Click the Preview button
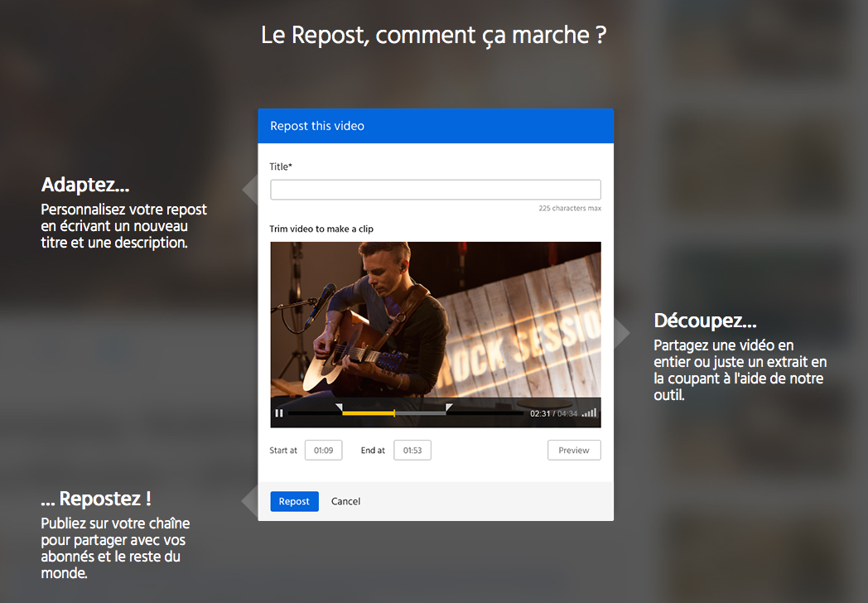The height and width of the screenshot is (603, 868). click(x=574, y=450)
